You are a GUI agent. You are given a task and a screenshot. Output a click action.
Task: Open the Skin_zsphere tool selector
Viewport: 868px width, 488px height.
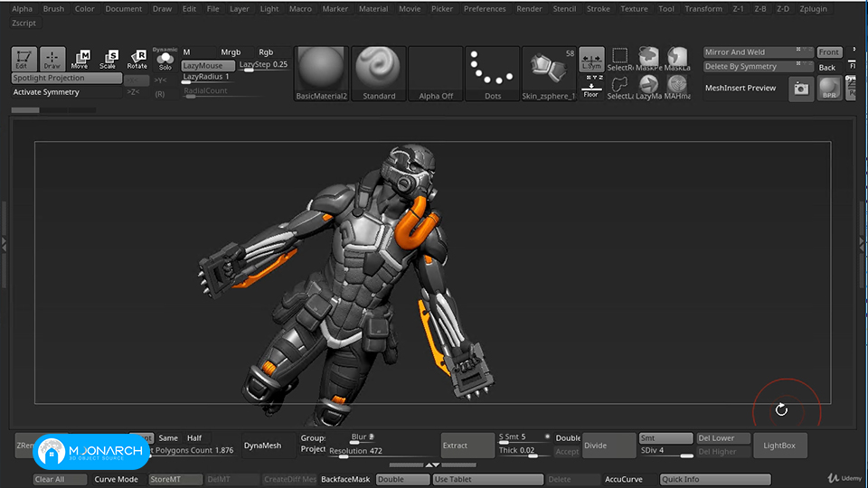click(x=549, y=73)
